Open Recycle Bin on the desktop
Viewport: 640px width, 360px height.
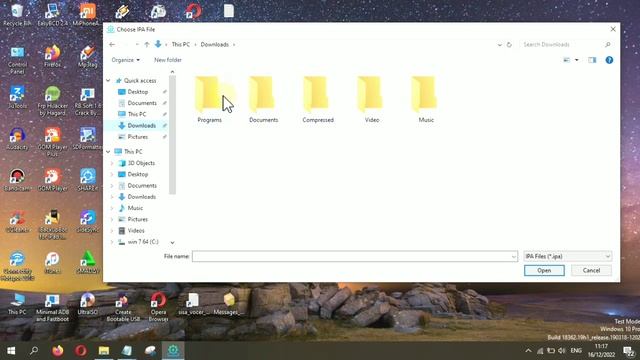pyautogui.click(x=17, y=15)
